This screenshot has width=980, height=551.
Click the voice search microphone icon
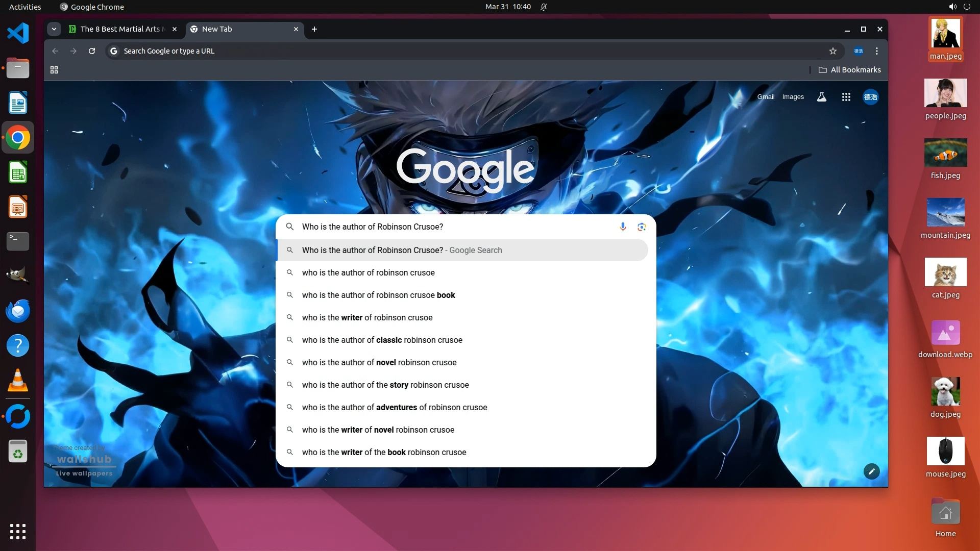(x=623, y=227)
